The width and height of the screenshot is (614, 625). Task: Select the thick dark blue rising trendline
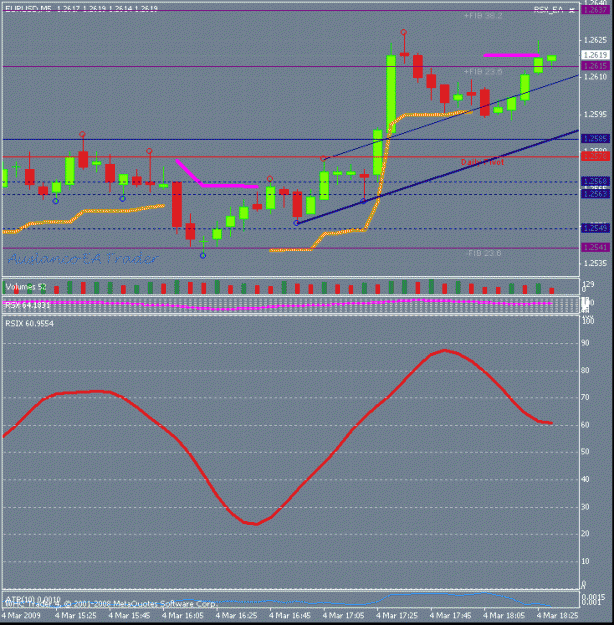click(x=437, y=177)
